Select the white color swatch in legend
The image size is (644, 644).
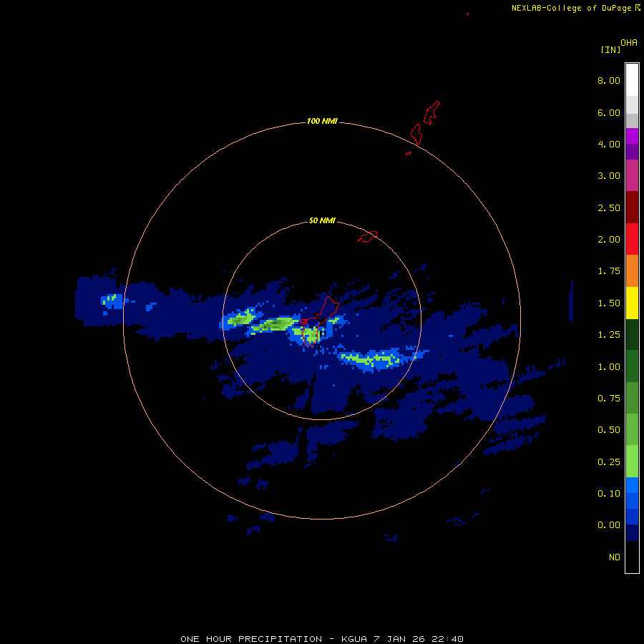click(x=632, y=80)
